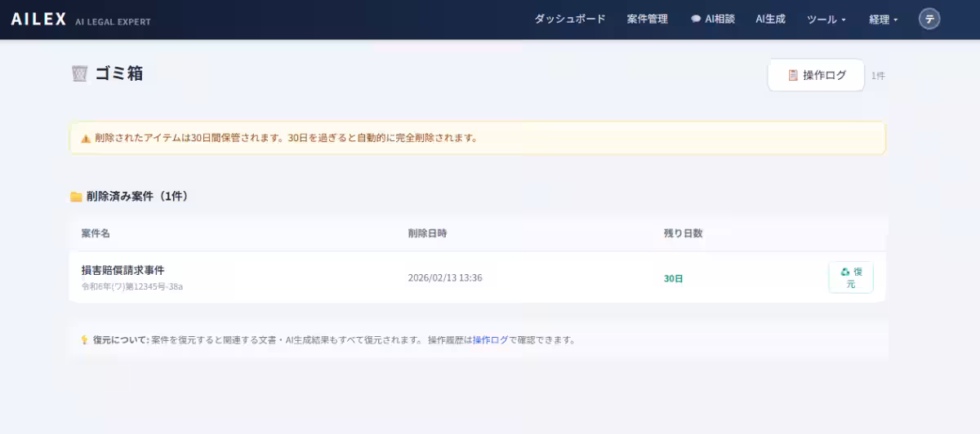Follow the blue 操作ログ link in footer note
The image size is (980, 434).
(x=490, y=340)
